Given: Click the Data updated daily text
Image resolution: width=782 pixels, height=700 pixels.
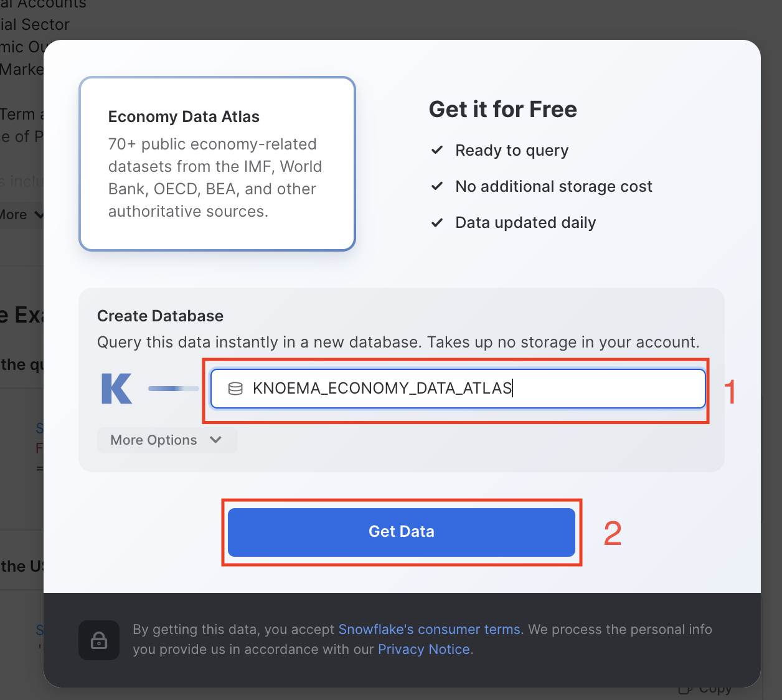Looking at the screenshot, I should pos(525,222).
